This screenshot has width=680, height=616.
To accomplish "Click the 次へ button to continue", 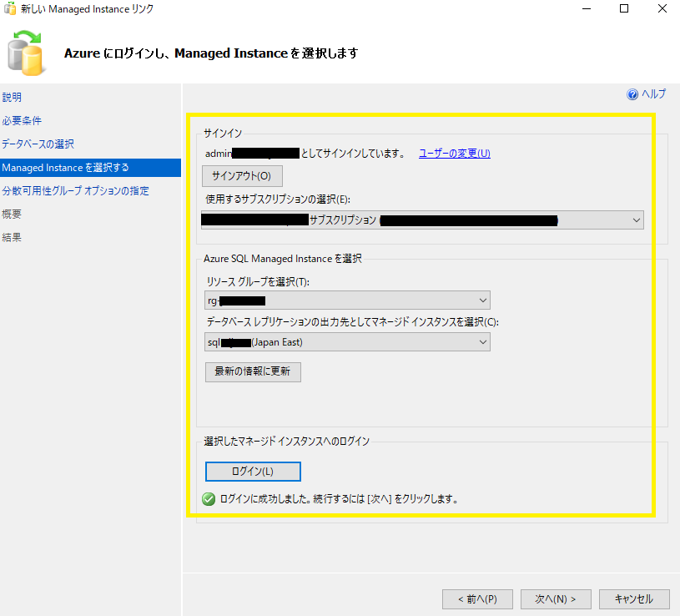I will tap(556, 598).
